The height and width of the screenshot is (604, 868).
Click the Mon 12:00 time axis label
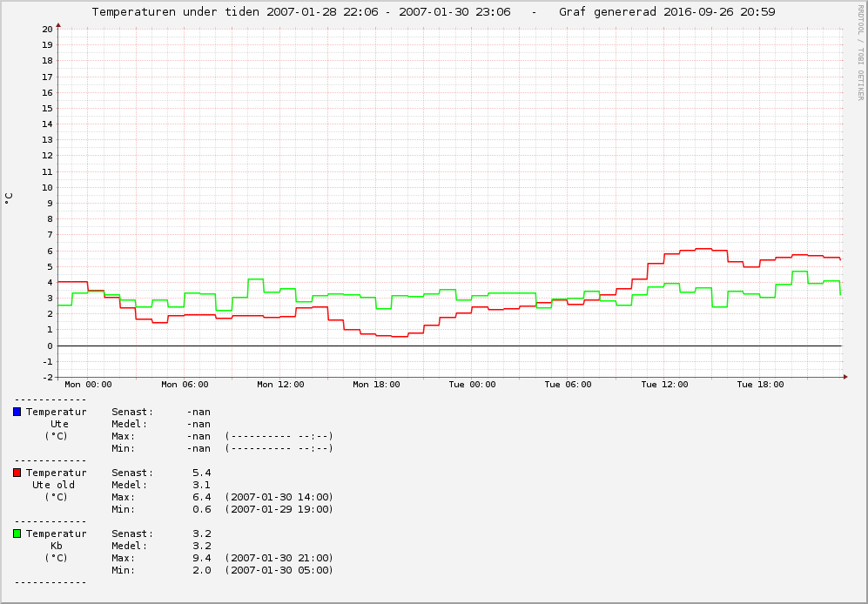[280, 384]
